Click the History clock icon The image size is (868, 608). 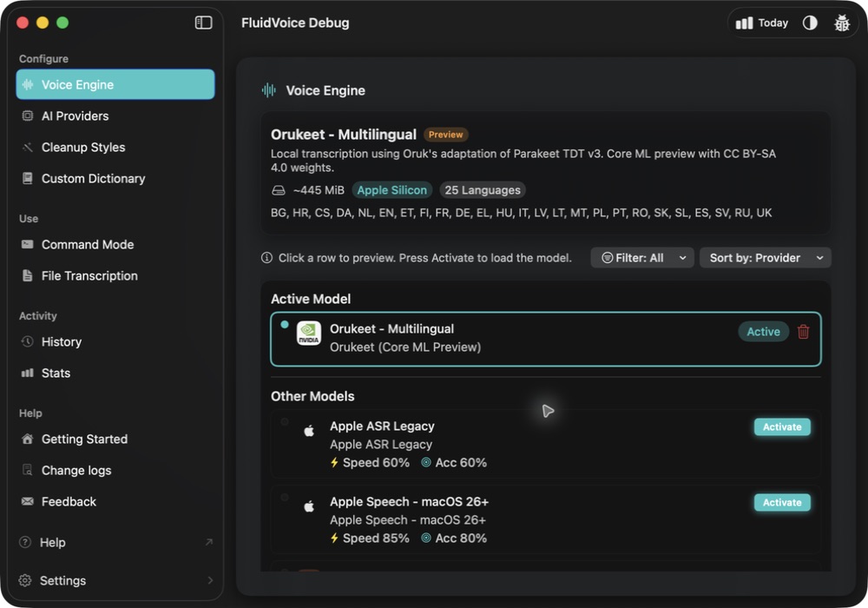pyautogui.click(x=27, y=341)
